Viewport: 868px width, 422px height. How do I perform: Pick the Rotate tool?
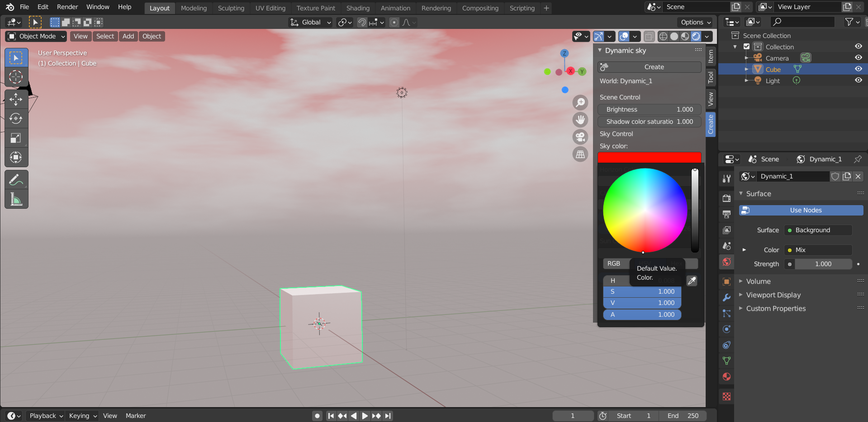[16, 119]
